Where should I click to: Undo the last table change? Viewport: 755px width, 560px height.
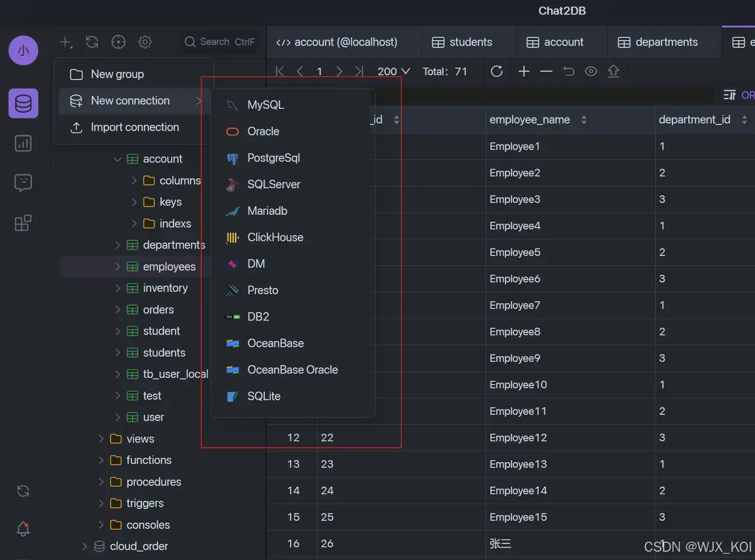pyautogui.click(x=569, y=71)
